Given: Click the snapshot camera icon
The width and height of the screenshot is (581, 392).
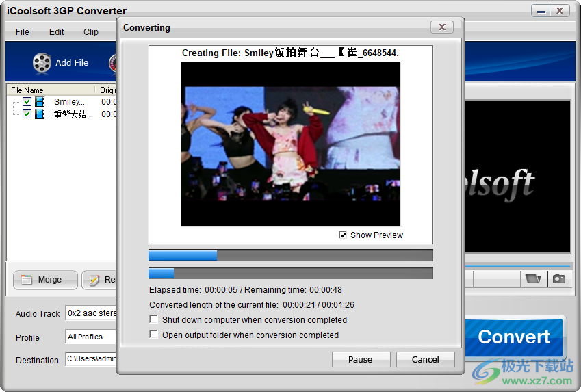Looking at the screenshot, I should point(559,278).
